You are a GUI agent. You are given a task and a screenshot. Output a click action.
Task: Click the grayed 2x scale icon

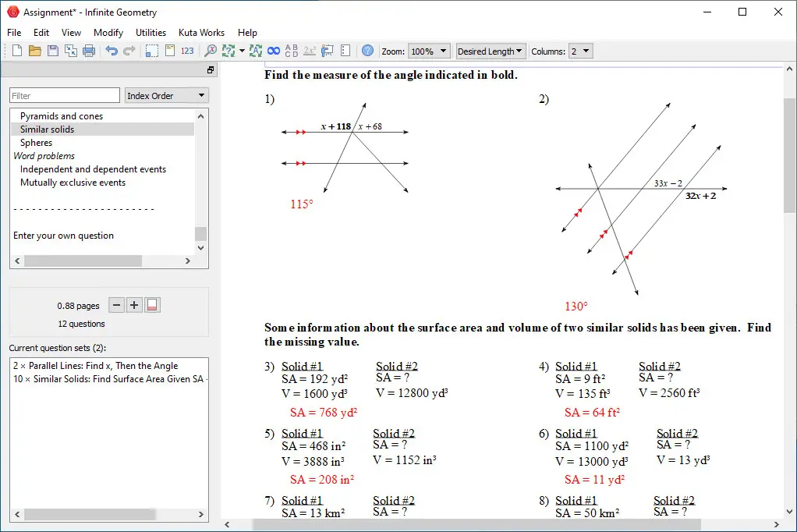pyautogui.click(x=309, y=51)
